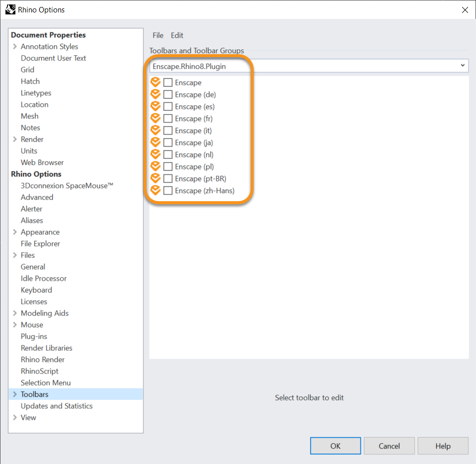This screenshot has width=476, height=464.
Task: Expand the Mouse tree node
Action: coord(15,324)
